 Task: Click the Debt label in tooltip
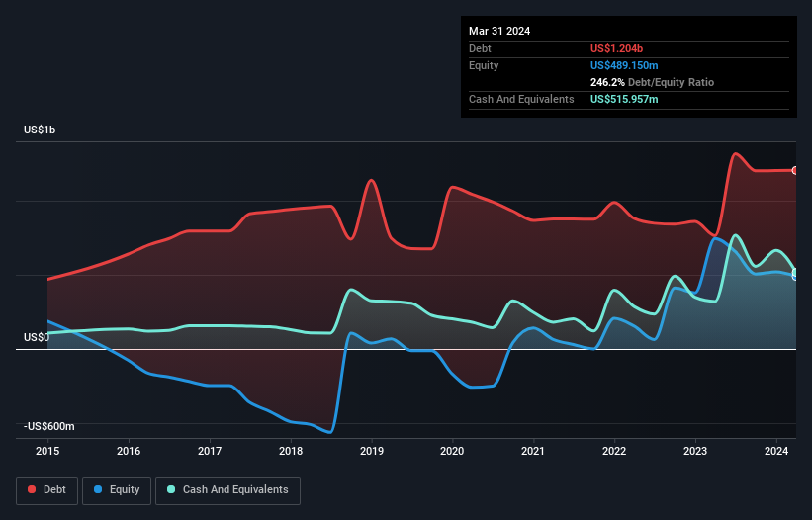click(480, 48)
